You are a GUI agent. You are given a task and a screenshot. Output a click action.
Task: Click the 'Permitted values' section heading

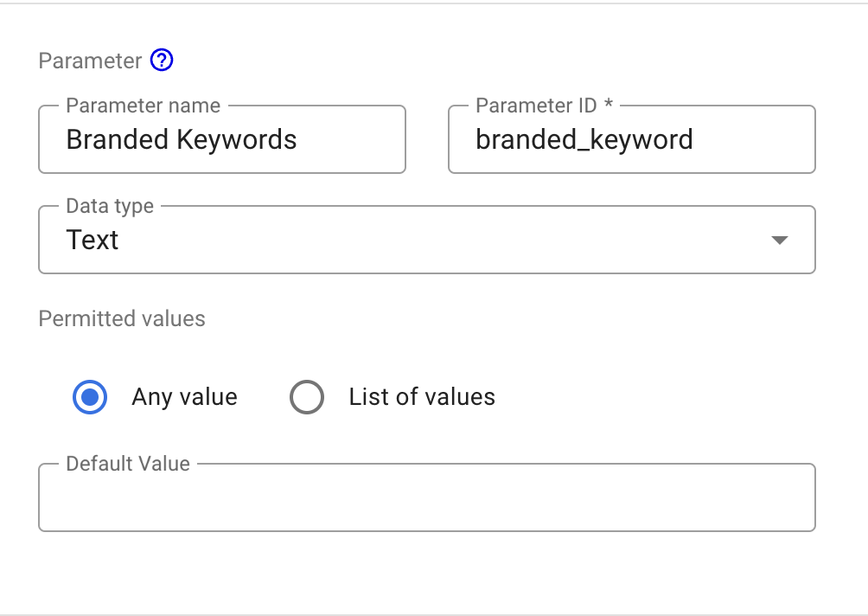122,318
